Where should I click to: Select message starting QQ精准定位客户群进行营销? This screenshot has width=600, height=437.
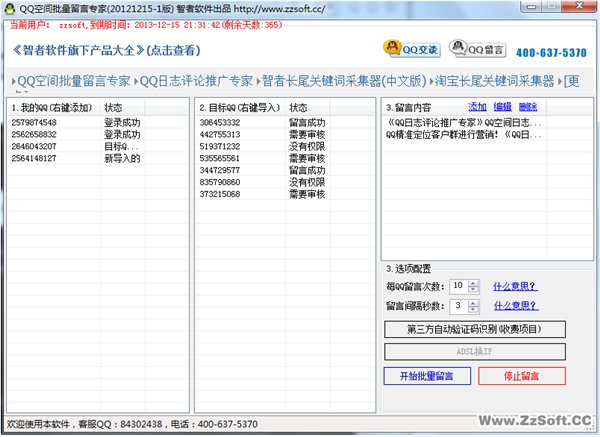click(464, 135)
